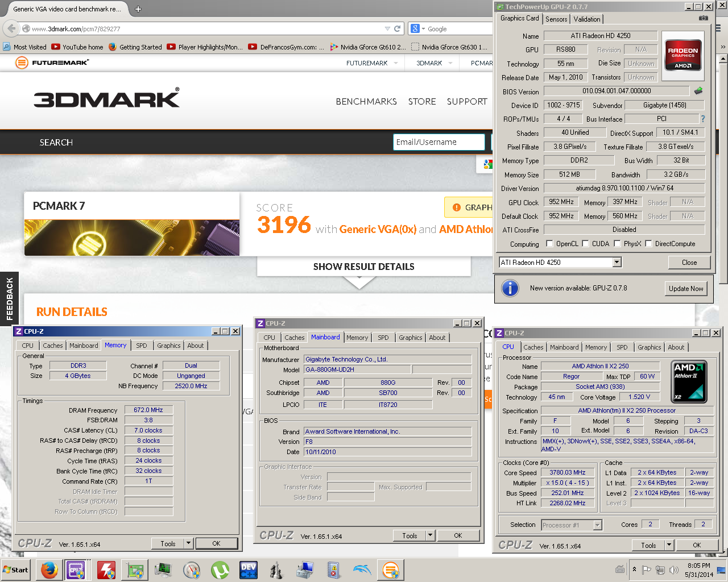
Task: Click the Action Center flag tray icon
Action: (646, 570)
